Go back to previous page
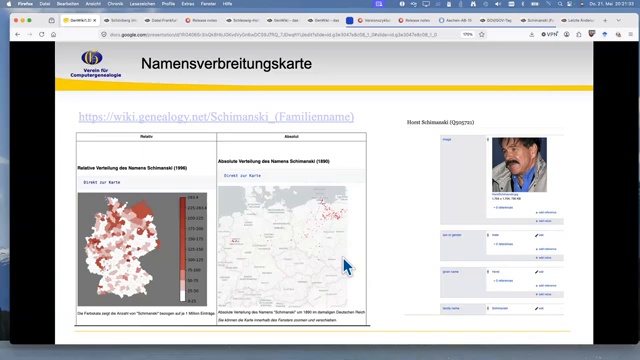Image resolution: width=640 pixels, height=360 pixels. tap(18, 35)
